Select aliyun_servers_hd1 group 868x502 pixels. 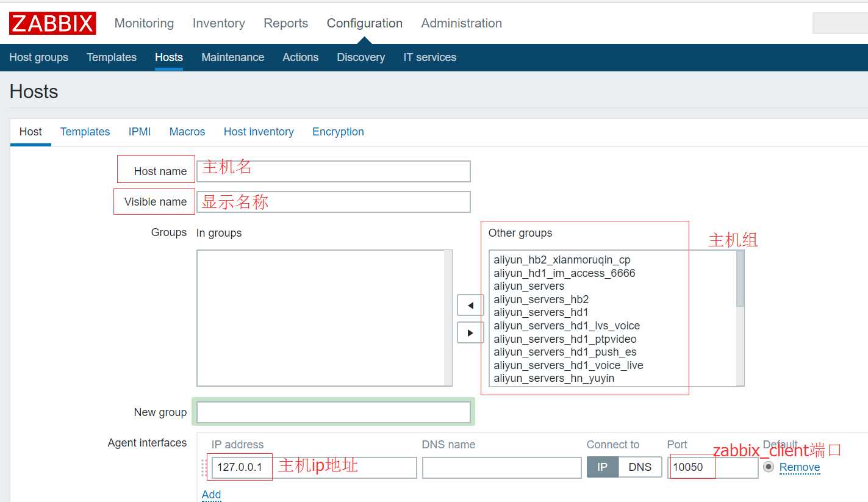[541, 312]
